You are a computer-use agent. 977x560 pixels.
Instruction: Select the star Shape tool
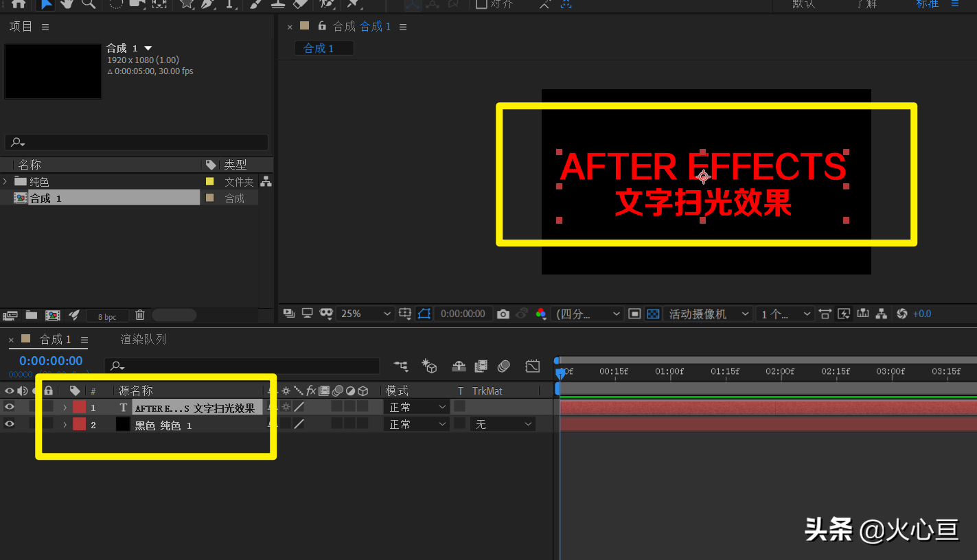click(x=187, y=4)
